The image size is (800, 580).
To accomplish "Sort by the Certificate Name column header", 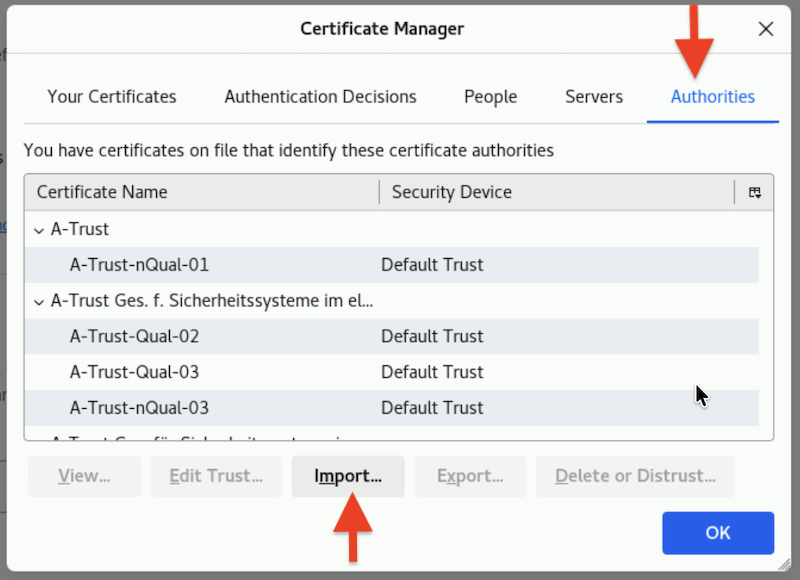I will pyautogui.click(x=200, y=192).
